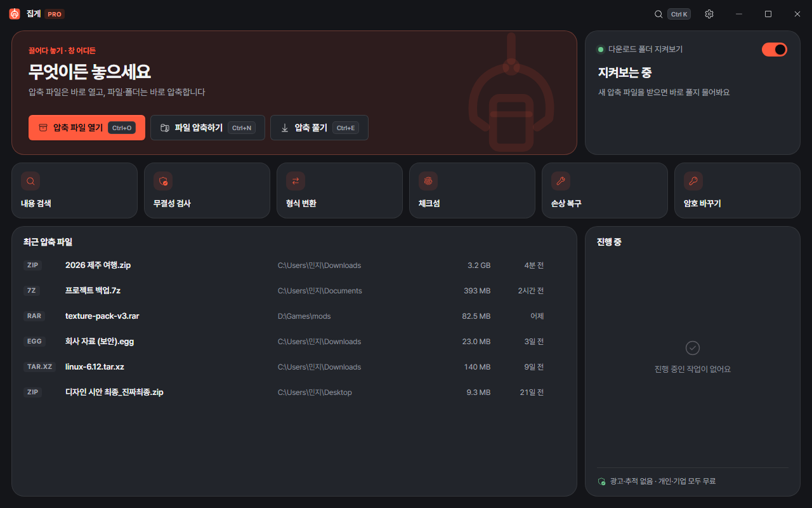Image resolution: width=812 pixels, height=508 pixels.
Task: Click the PRO badge next to 집게
Action: point(55,14)
